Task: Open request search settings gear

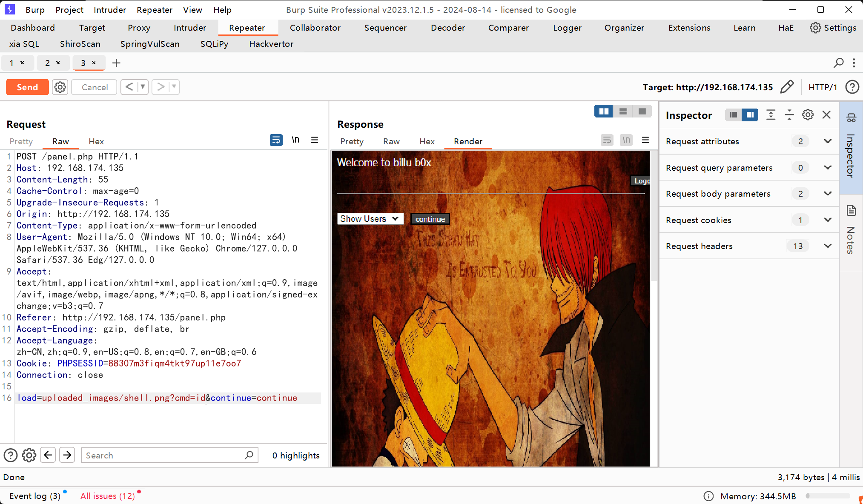Action: point(29,455)
